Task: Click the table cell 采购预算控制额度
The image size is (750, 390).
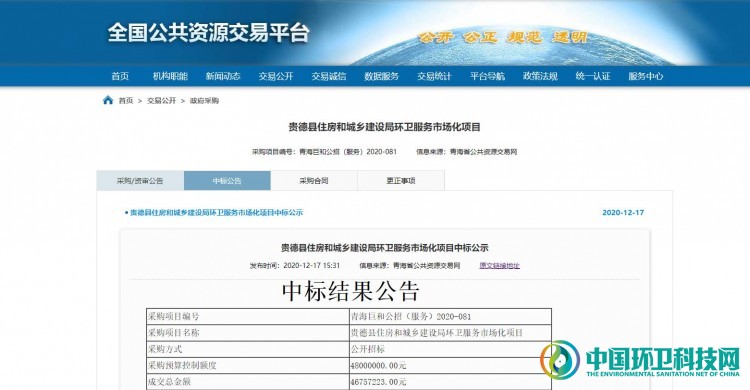Action: pyautogui.click(x=248, y=366)
